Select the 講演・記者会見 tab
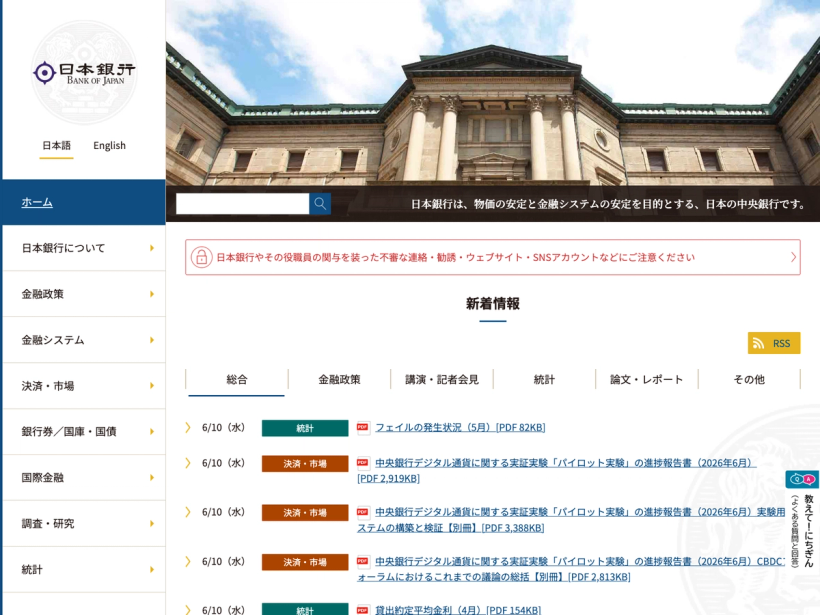The height and width of the screenshot is (615, 820). 442,380
